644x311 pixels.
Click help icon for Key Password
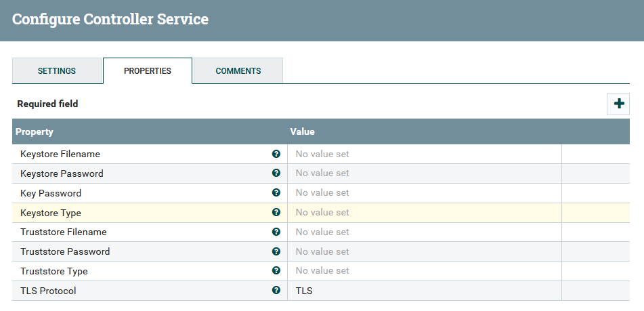click(x=276, y=192)
